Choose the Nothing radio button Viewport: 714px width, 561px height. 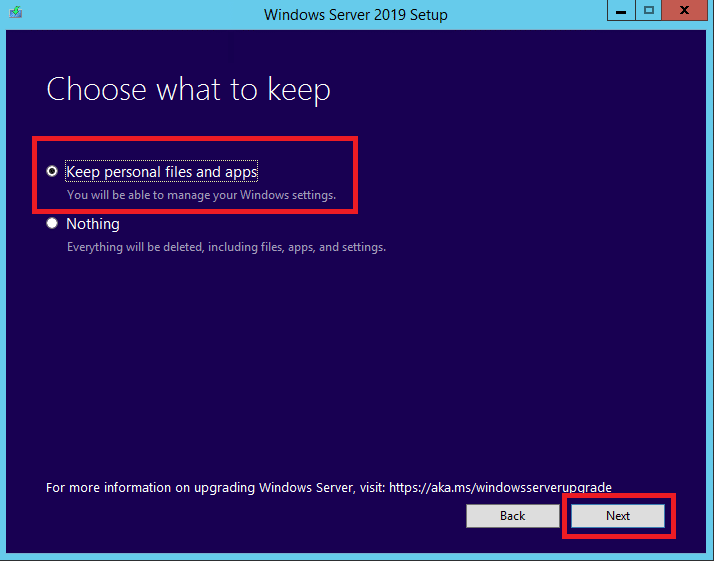[x=52, y=223]
